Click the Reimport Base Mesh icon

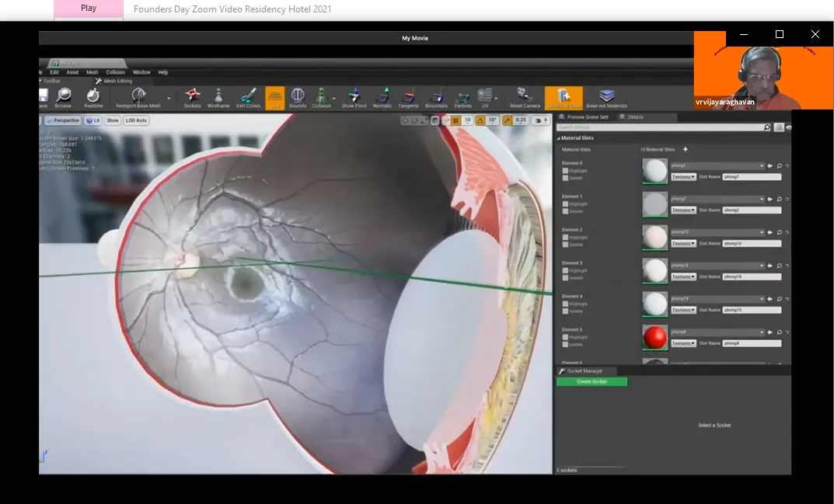pyautogui.click(x=138, y=99)
